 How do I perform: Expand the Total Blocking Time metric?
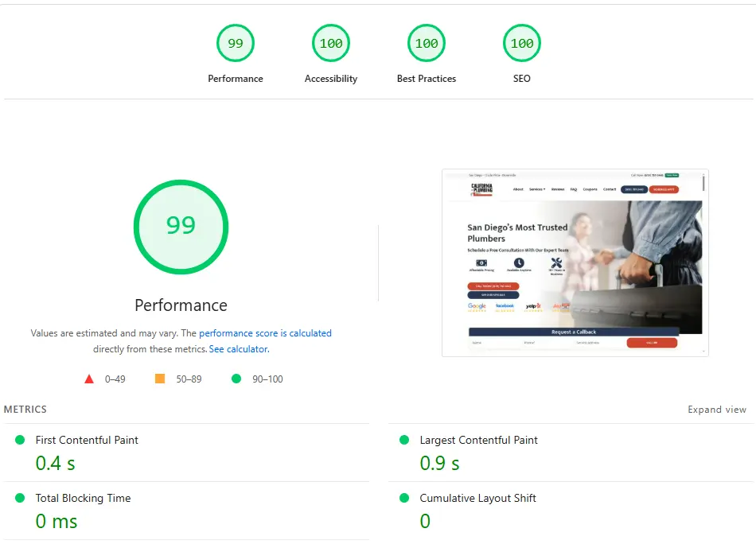pyautogui.click(x=83, y=498)
